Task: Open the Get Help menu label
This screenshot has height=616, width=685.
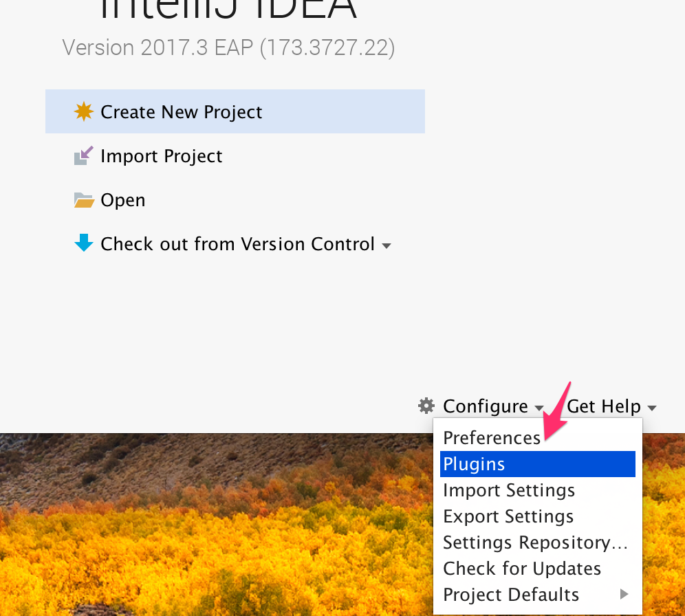Action: (x=604, y=406)
